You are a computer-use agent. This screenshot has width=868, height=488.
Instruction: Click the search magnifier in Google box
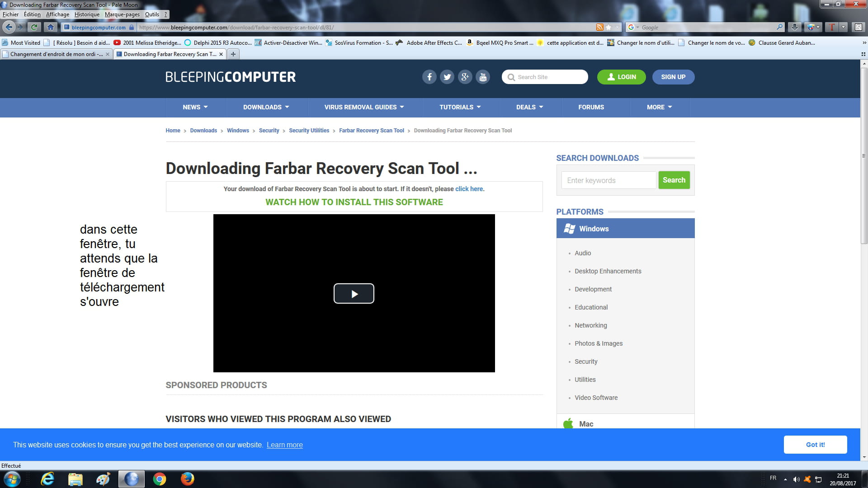click(779, 27)
